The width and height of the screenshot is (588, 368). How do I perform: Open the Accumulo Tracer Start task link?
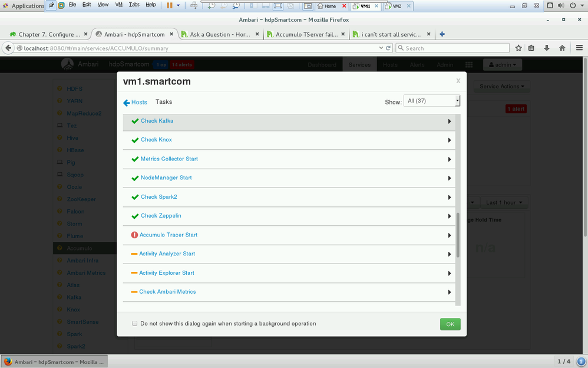click(x=169, y=235)
